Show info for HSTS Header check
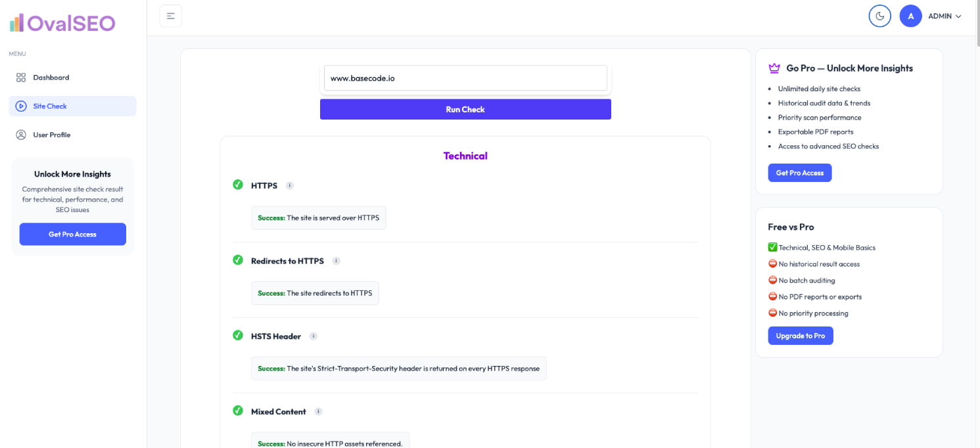 pyautogui.click(x=314, y=336)
